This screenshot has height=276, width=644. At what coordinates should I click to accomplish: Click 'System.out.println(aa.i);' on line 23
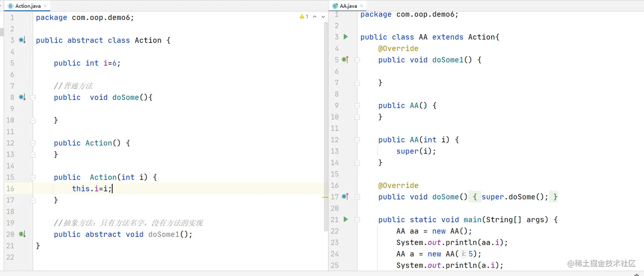pyautogui.click(x=452, y=242)
